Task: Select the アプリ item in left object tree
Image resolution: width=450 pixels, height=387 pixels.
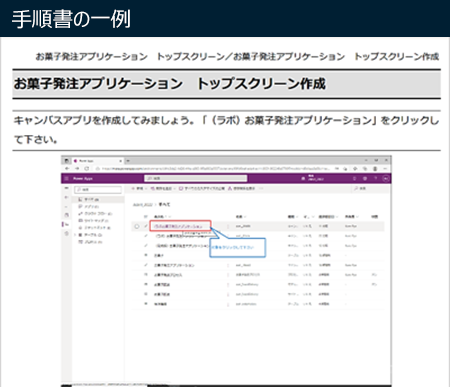Action: 89,207
